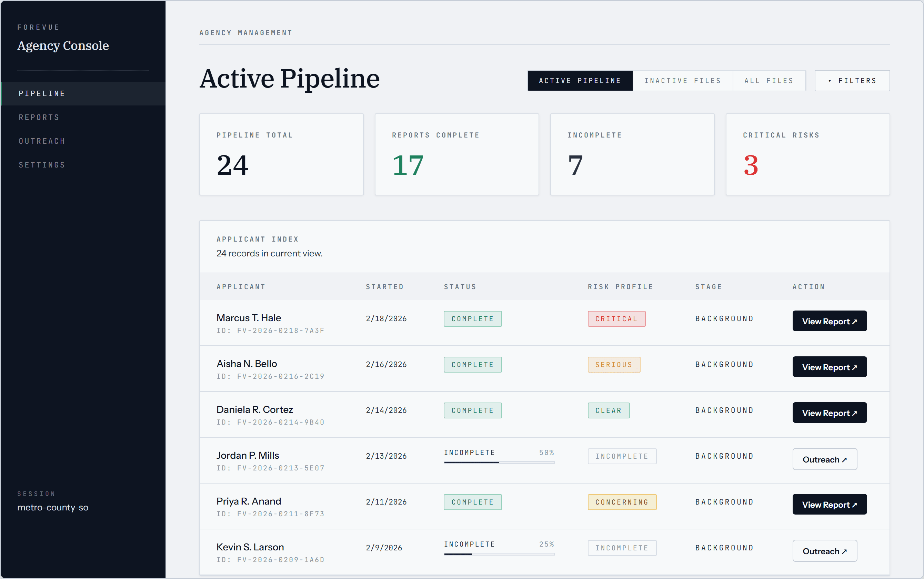Select applicant name Priya R. Anand

click(249, 501)
